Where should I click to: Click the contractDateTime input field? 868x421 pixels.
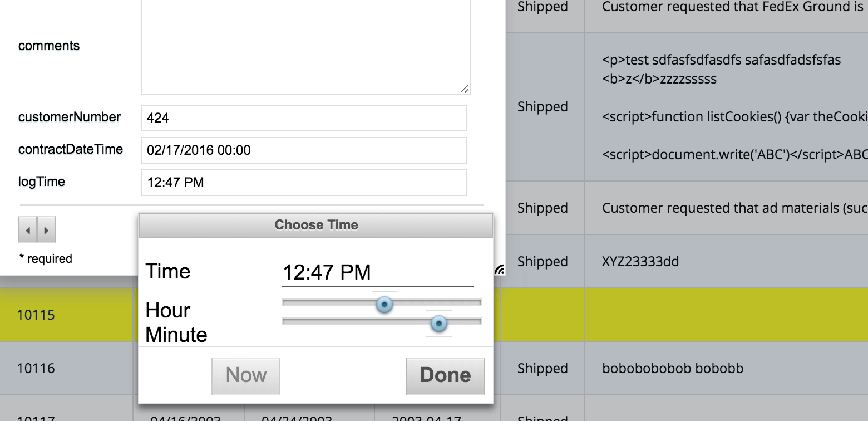tap(304, 150)
